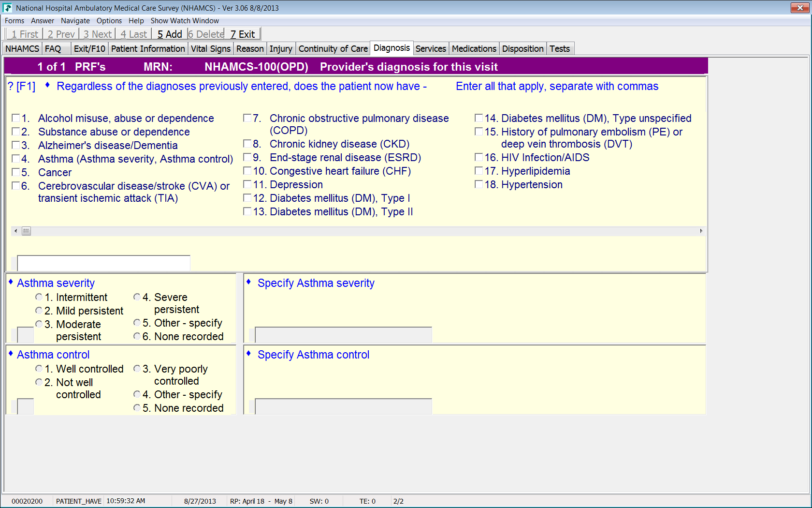
Task: Go to the Next record
Action: click(97, 34)
